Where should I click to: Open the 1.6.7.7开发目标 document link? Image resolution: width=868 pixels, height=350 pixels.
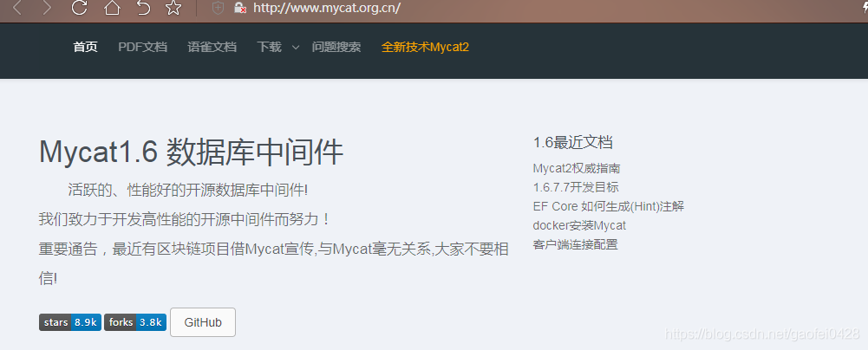(x=576, y=187)
